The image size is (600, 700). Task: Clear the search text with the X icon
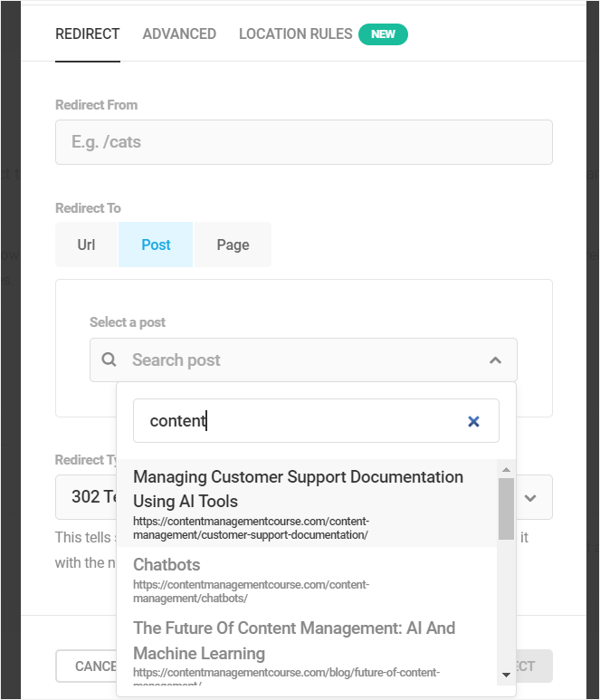click(x=473, y=421)
